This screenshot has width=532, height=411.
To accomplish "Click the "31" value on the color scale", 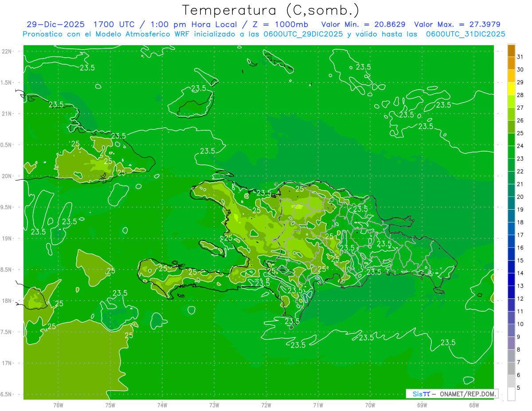I will pos(520,57).
